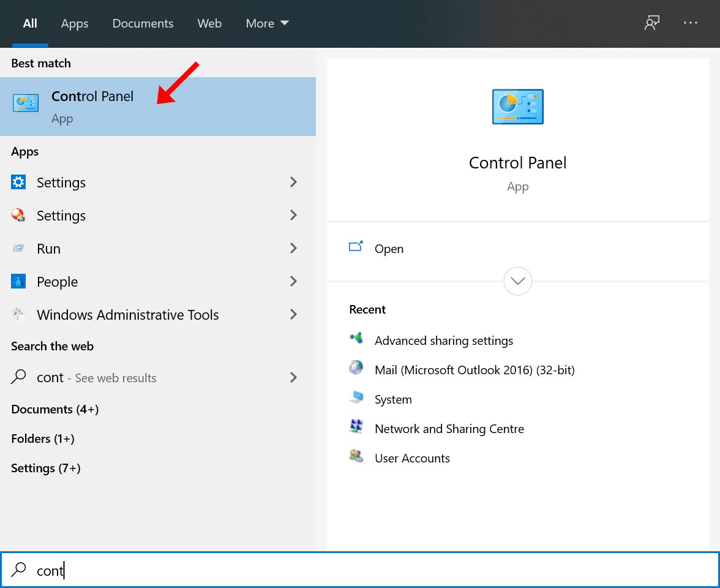Screen dimensions: 720x588
Task: Click the Advanced sharing settings icon
Action: [356, 339]
